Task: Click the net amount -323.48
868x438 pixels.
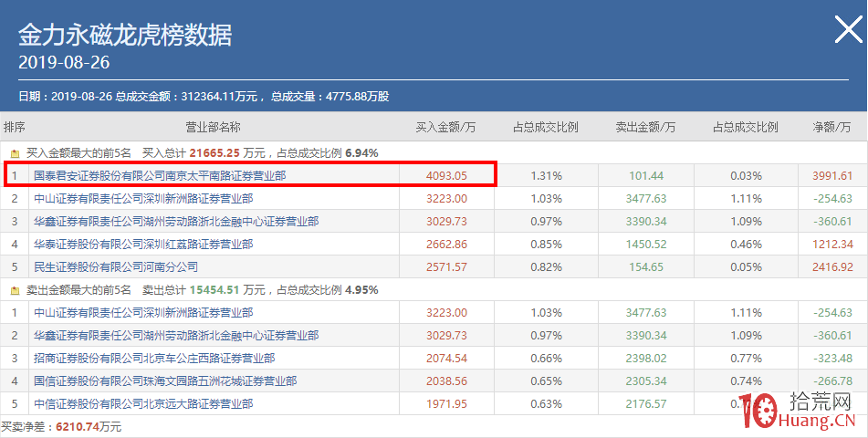Action: [x=832, y=359]
